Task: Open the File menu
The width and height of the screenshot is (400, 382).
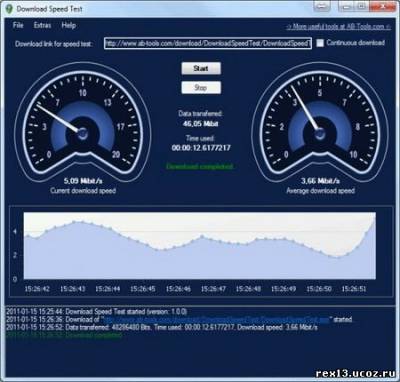Action: pyautogui.click(x=18, y=25)
